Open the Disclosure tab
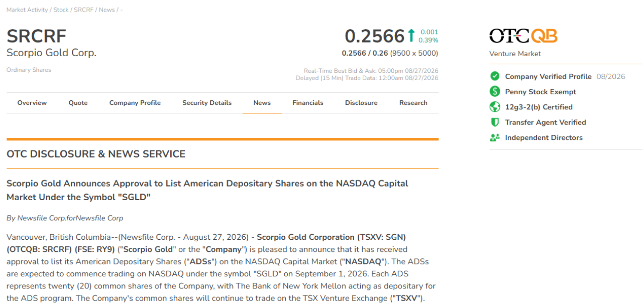 361,103
